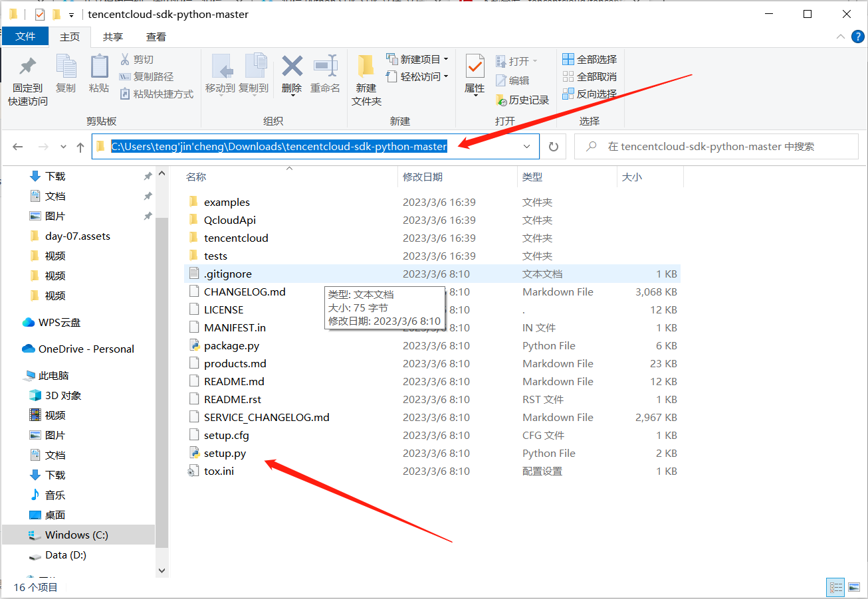Select the tox.ini configuration file
Image resolution: width=868 pixels, height=599 pixels.
click(x=219, y=471)
